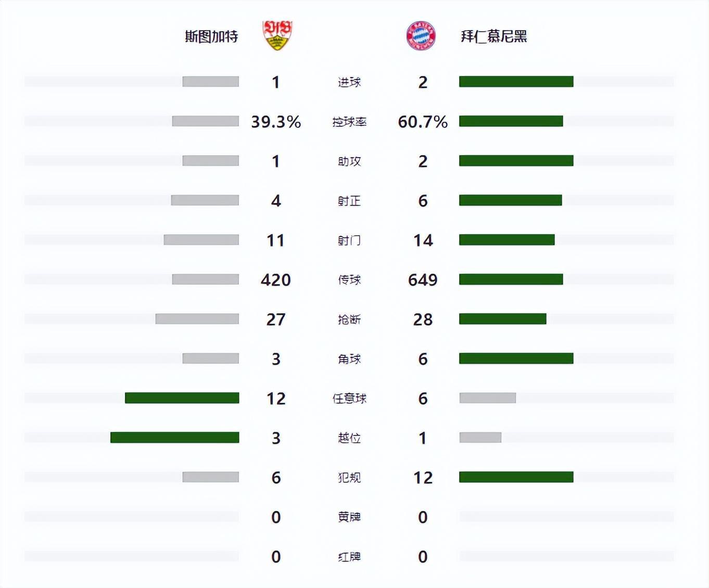Click Bayern's green 进球 bar
This screenshot has height=588, width=709.
[516, 82]
